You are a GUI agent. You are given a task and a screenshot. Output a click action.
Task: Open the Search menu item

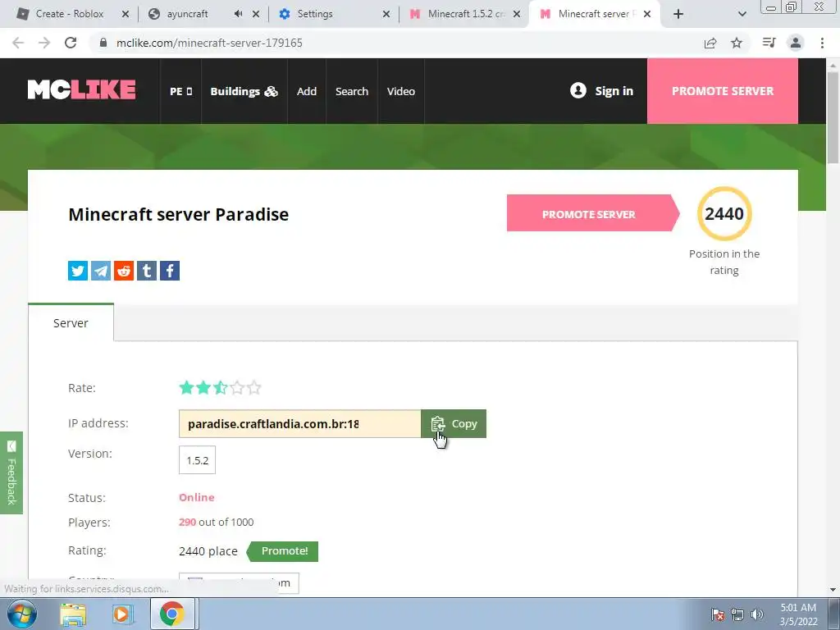click(x=351, y=91)
